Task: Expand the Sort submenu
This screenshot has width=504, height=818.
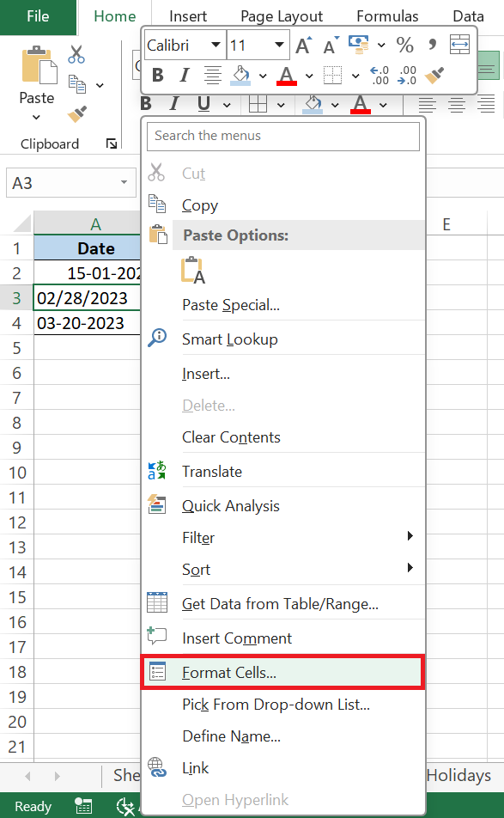Action: (x=283, y=569)
